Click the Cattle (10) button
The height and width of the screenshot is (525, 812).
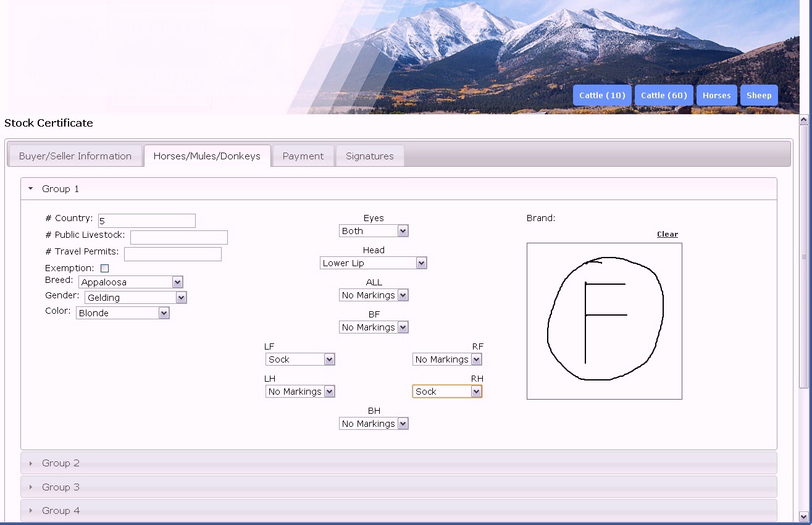point(602,95)
